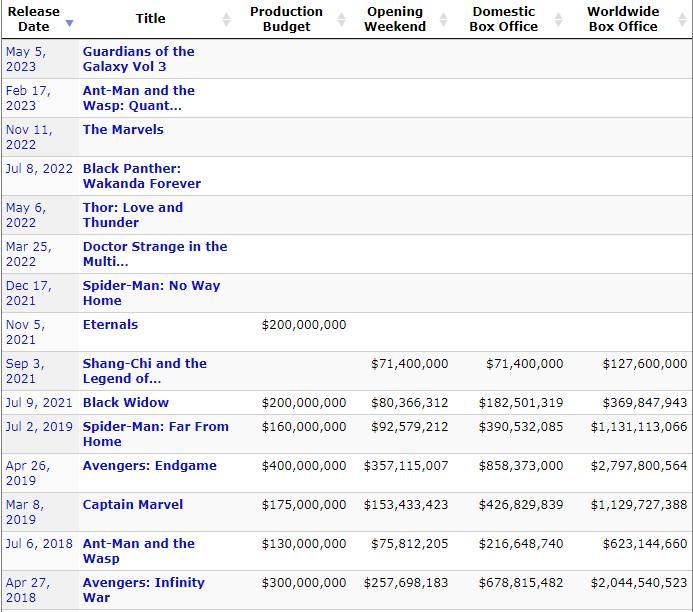Click the Jul 8, 2022 release date
Screen dimensions: 693x612
pyautogui.click(x=39, y=168)
